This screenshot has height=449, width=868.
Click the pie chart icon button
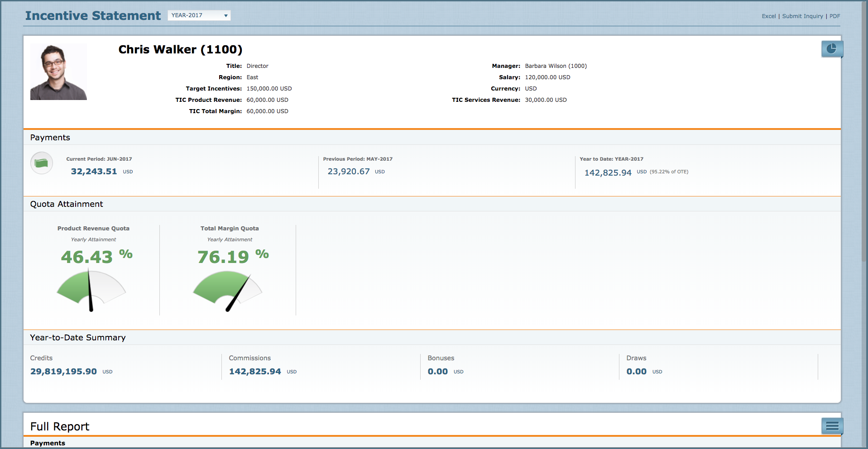click(x=832, y=49)
